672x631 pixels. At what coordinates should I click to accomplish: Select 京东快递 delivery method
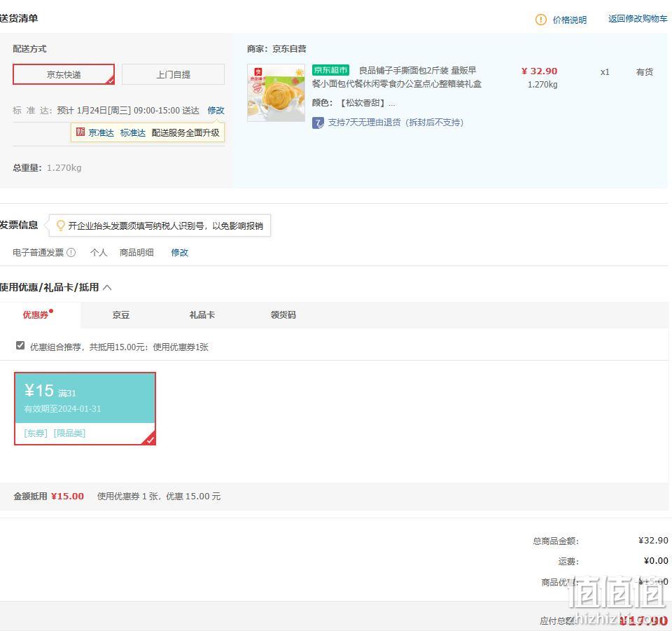point(64,74)
